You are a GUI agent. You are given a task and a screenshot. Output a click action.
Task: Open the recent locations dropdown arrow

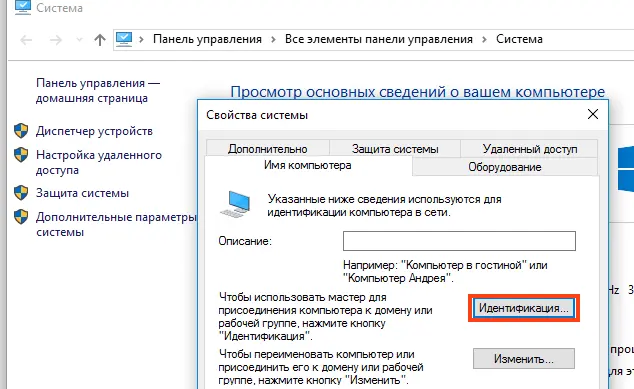coord(80,40)
